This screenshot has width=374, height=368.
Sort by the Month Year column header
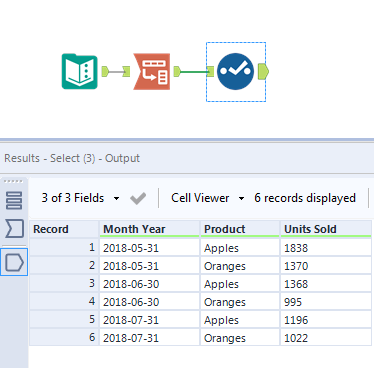[150, 229]
